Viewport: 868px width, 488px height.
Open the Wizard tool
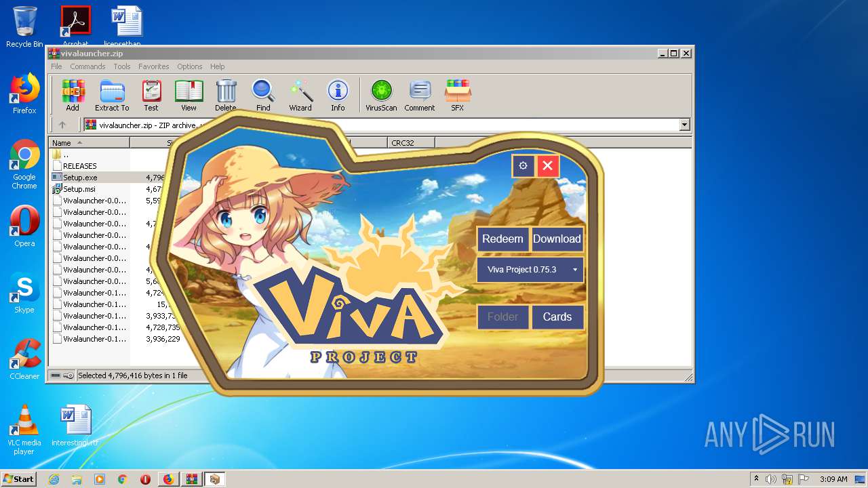(x=300, y=96)
